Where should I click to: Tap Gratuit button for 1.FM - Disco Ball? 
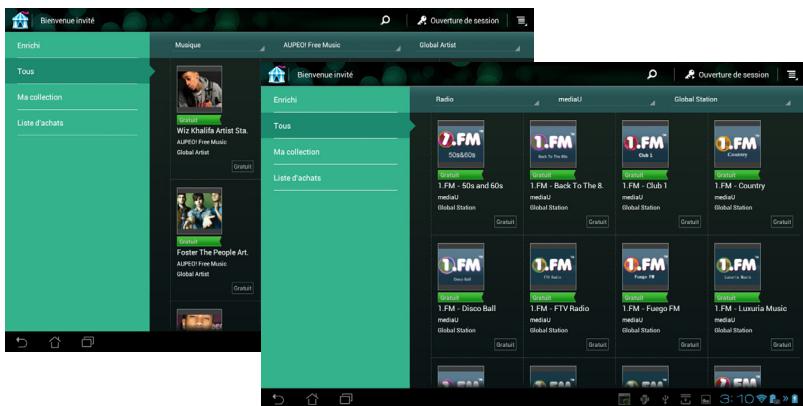(x=505, y=345)
